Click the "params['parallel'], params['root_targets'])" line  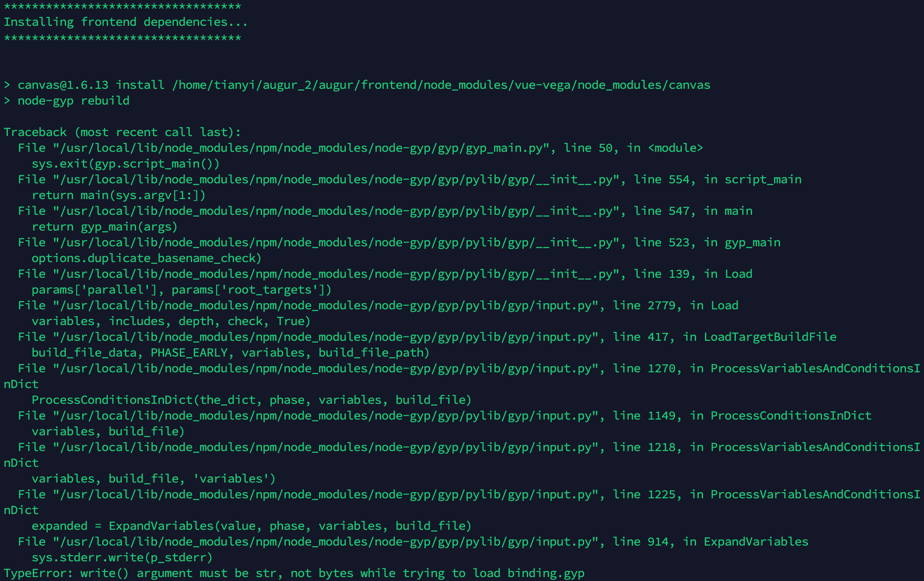tap(181, 290)
